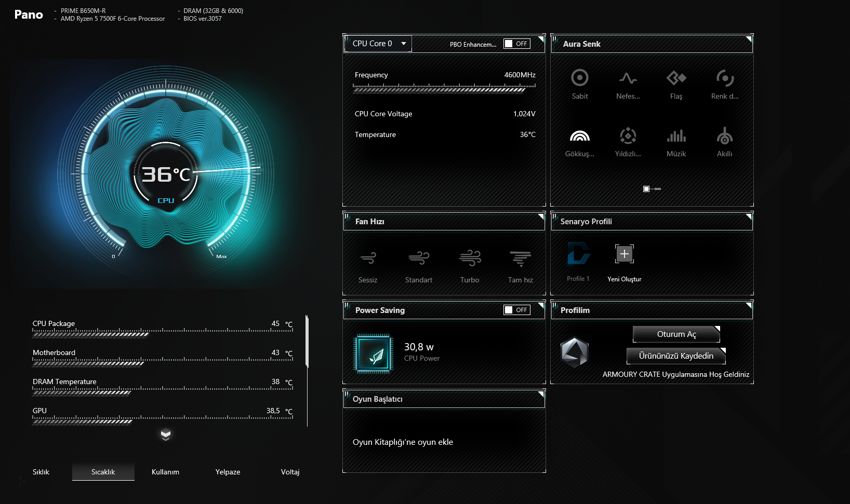Select the Akıllı smart lighting effect

(x=724, y=136)
